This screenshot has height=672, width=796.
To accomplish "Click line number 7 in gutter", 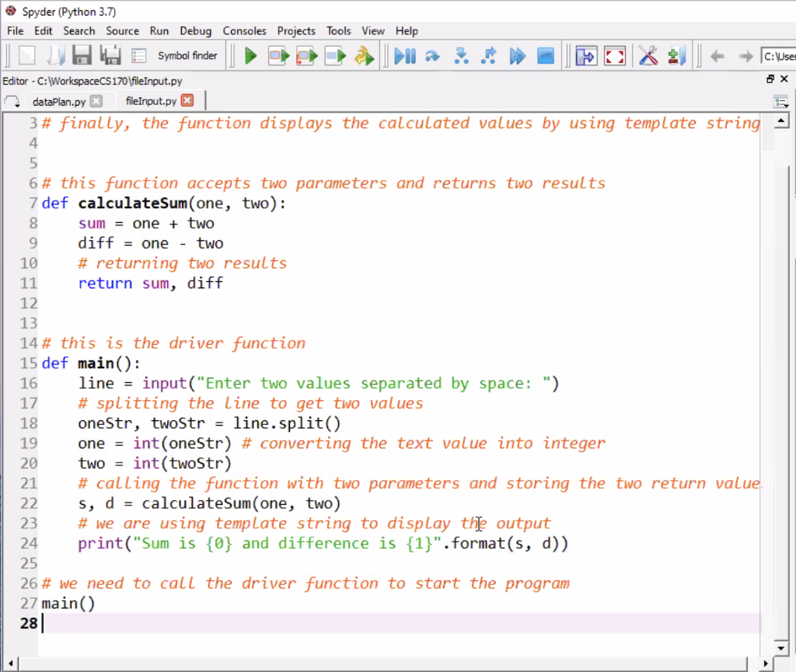I will coord(33,204).
